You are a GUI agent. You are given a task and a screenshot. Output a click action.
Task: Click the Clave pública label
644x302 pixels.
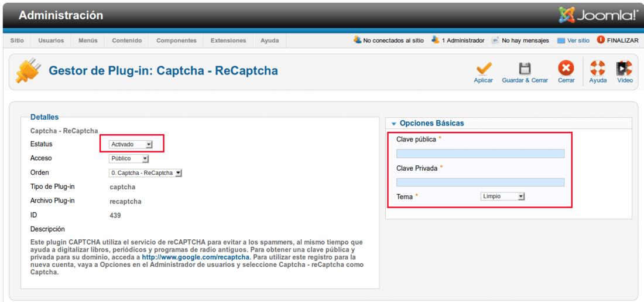click(416, 139)
